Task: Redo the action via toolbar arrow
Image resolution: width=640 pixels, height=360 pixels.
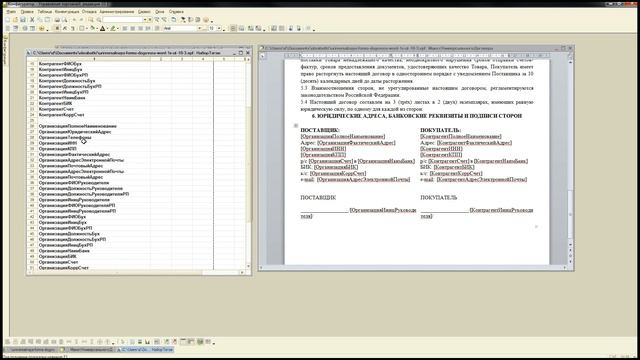Action: 82,20
